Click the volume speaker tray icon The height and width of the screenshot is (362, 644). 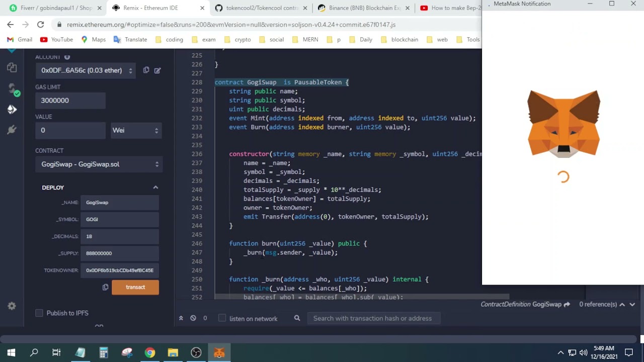583,352
